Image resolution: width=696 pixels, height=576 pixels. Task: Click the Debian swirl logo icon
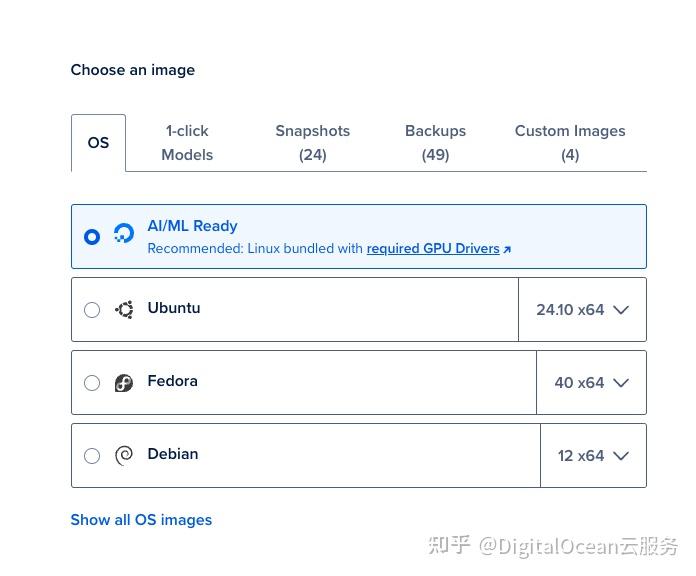[124, 456]
